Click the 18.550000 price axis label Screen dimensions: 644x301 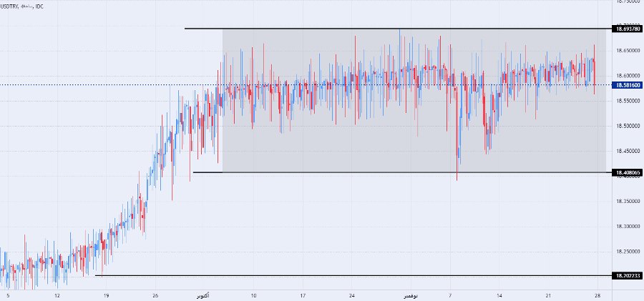point(628,101)
